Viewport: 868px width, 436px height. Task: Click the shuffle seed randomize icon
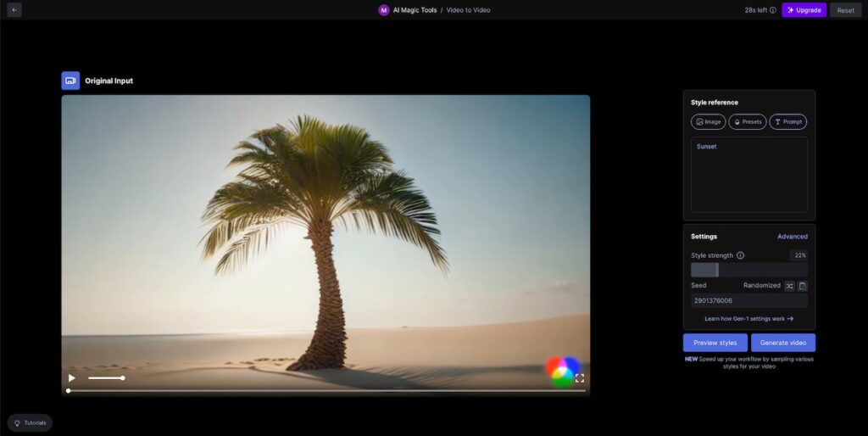(x=789, y=286)
